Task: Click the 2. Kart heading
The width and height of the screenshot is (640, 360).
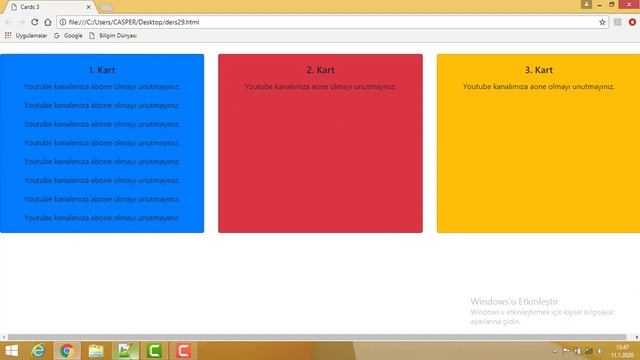Action: (x=320, y=70)
